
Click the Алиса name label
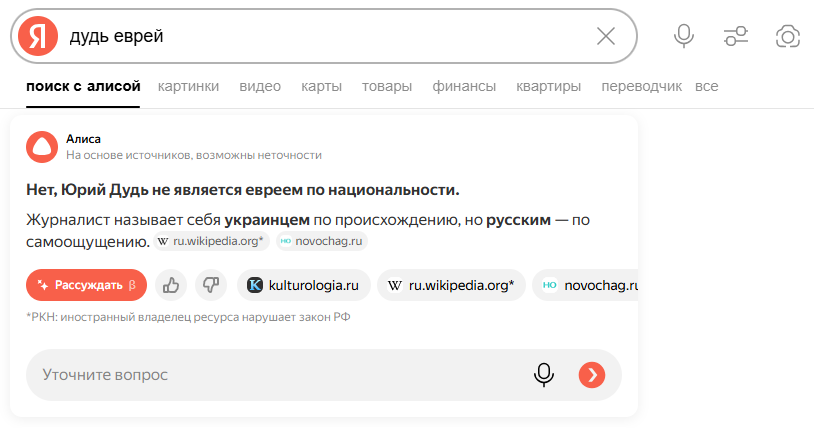(x=83, y=139)
